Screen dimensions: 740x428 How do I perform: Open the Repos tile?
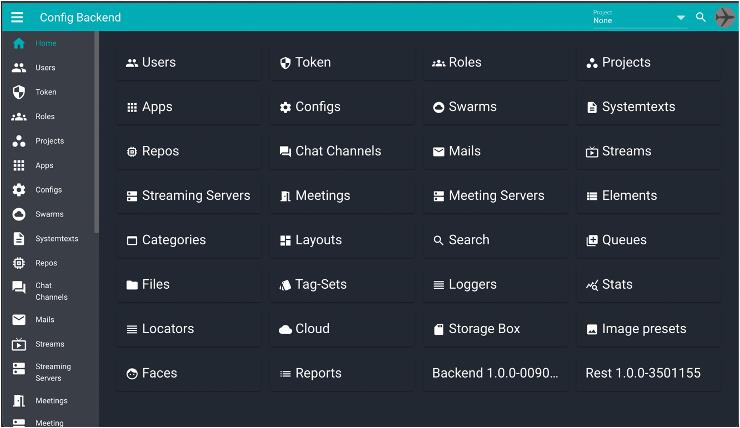188,151
